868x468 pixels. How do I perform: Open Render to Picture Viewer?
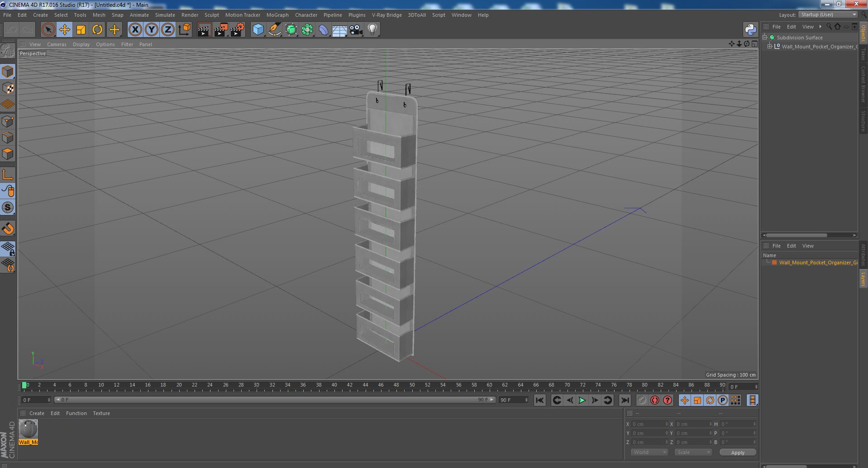click(x=221, y=30)
